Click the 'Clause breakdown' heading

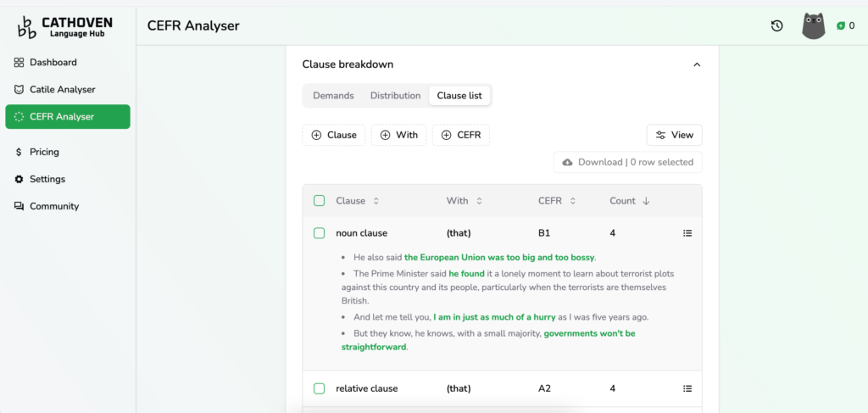click(348, 64)
